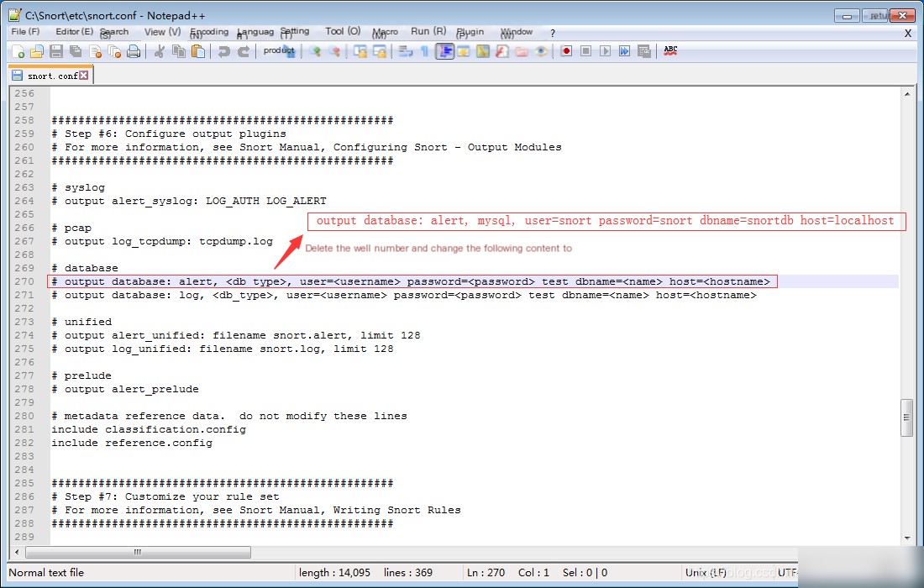Open the Window menu
This screenshot has height=588, width=924.
pos(517,33)
